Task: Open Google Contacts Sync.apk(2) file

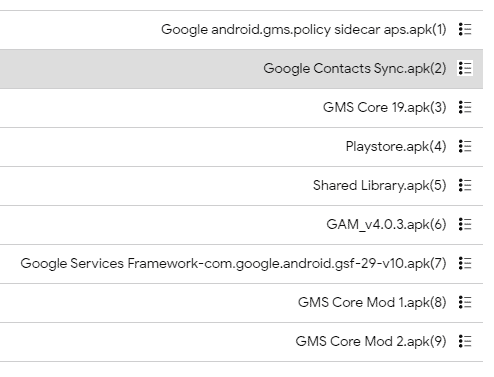Action: coord(355,69)
